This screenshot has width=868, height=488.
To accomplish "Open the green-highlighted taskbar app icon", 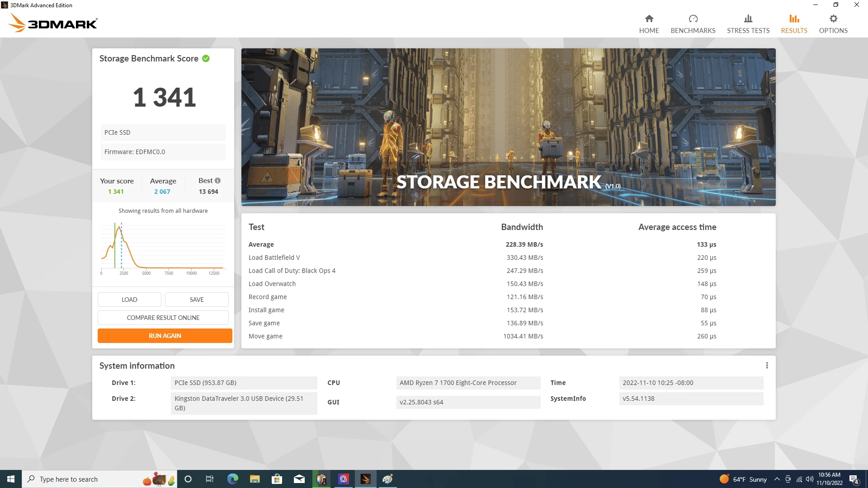I will [321, 479].
